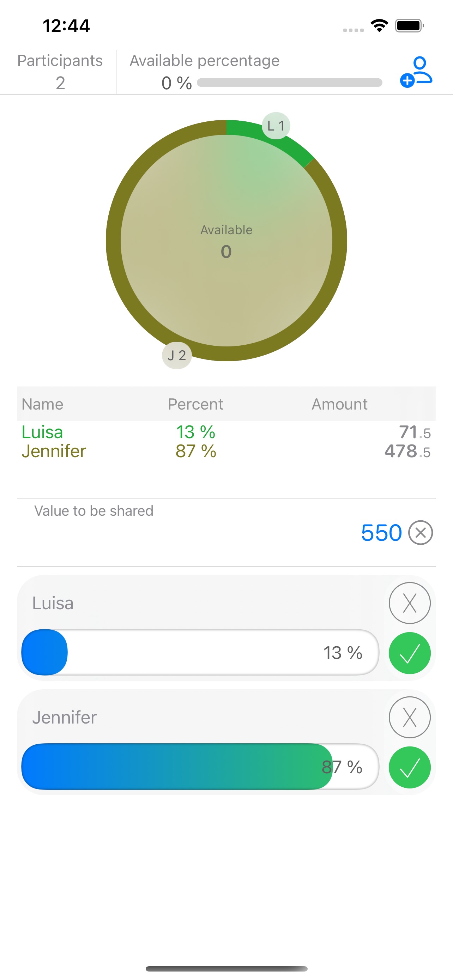This screenshot has width=453, height=980.
Task: Tap the Percent column header
Action: (195, 404)
